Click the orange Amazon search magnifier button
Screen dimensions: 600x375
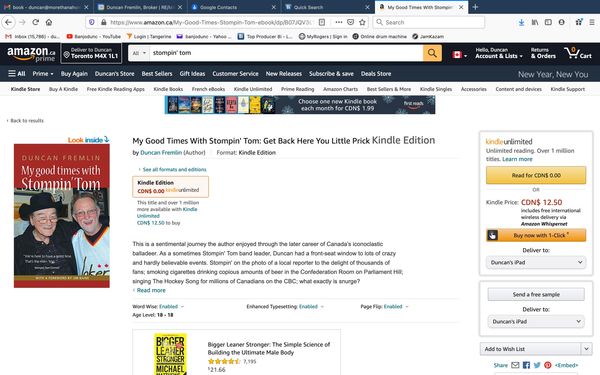432,53
